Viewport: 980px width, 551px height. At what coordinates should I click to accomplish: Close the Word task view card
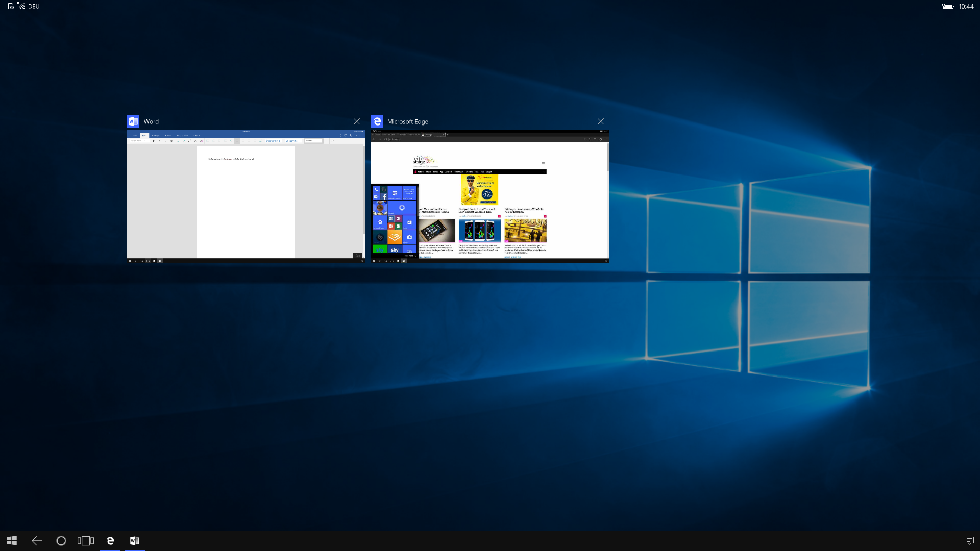click(357, 121)
